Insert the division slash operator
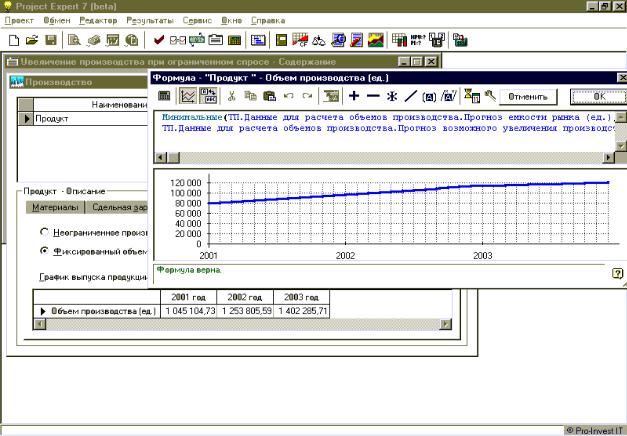The width and height of the screenshot is (627, 436). pyautogui.click(x=411, y=96)
